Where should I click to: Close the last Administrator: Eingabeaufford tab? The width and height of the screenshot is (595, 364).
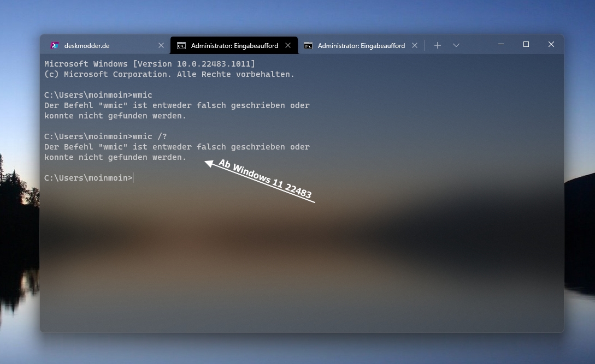[415, 45]
